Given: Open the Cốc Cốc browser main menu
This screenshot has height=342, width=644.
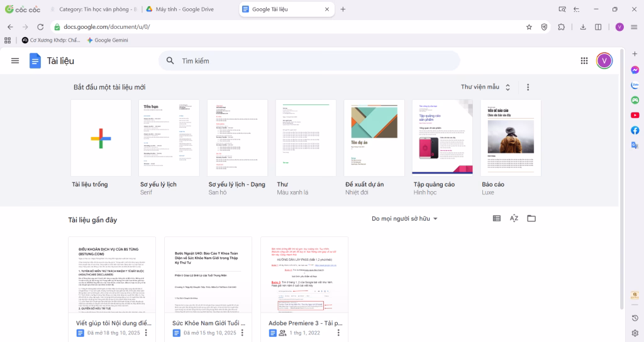Looking at the screenshot, I should pos(634,27).
